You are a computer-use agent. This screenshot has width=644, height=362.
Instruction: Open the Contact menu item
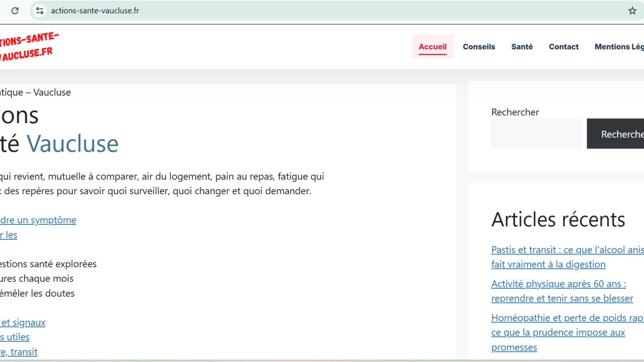[563, 47]
